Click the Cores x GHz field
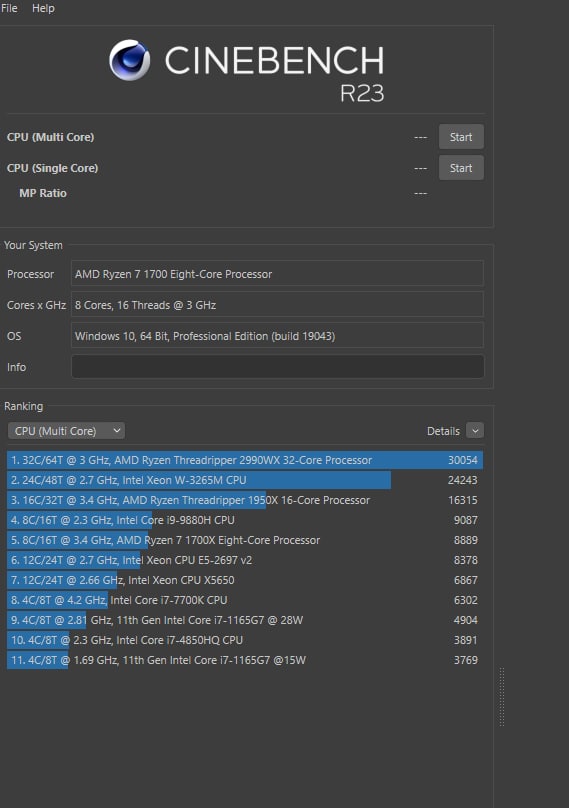 tap(277, 305)
